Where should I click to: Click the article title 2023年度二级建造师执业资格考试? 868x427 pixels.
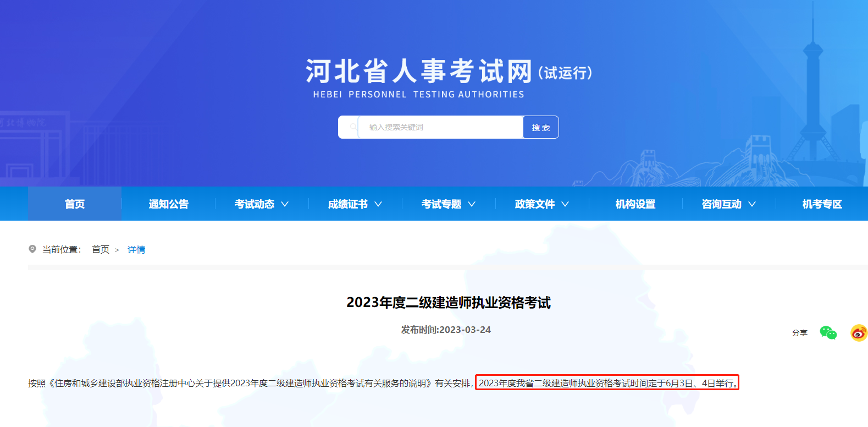pyautogui.click(x=448, y=303)
